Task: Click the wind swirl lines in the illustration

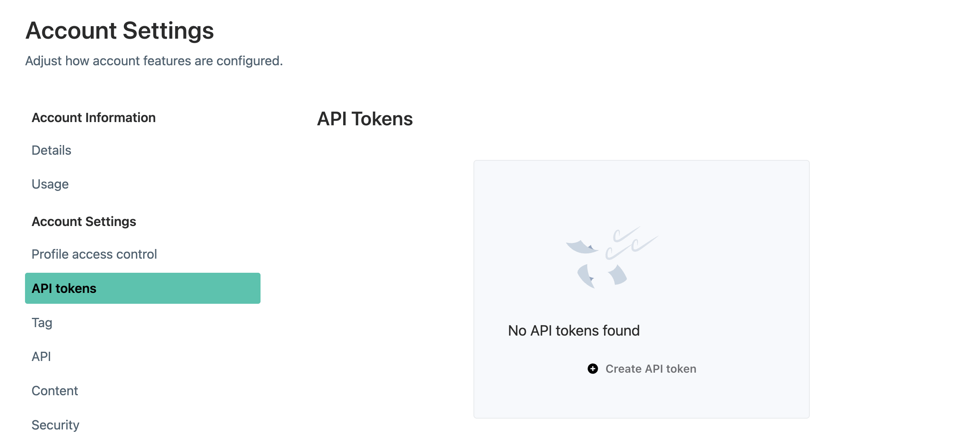Action: [632, 243]
